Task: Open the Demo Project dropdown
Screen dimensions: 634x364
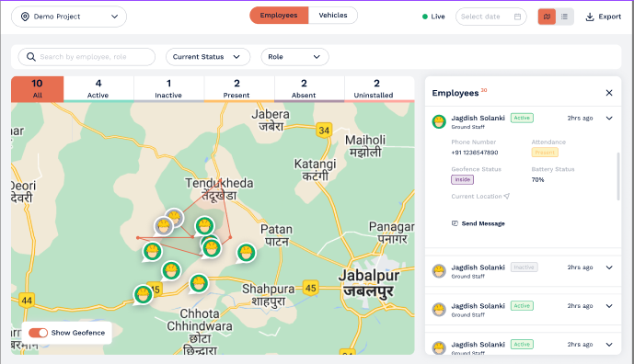Action: click(69, 17)
